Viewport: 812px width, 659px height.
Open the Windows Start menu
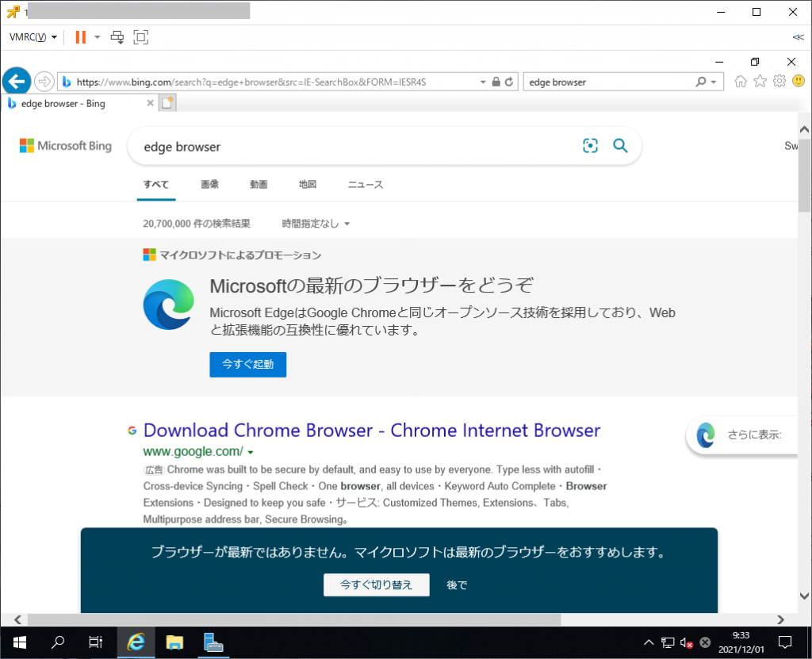coord(20,643)
